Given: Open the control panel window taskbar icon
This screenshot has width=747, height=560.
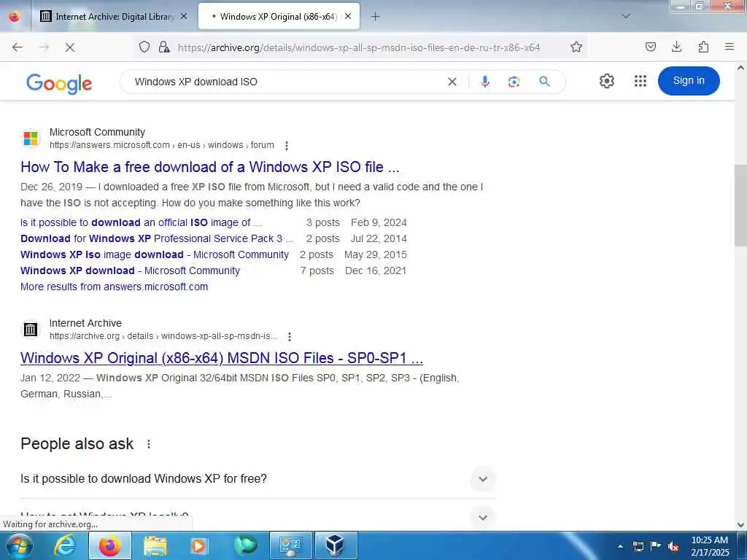Looking at the screenshot, I should coord(291,545).
